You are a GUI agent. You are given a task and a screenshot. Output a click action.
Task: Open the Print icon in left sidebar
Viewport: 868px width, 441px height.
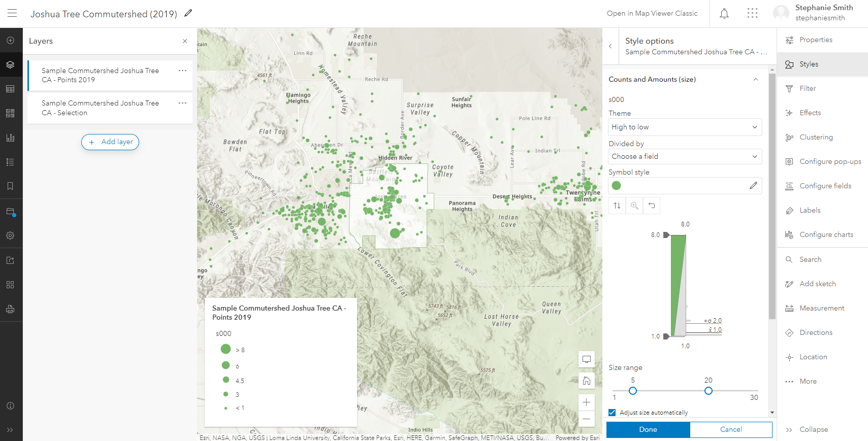point(10,309)
